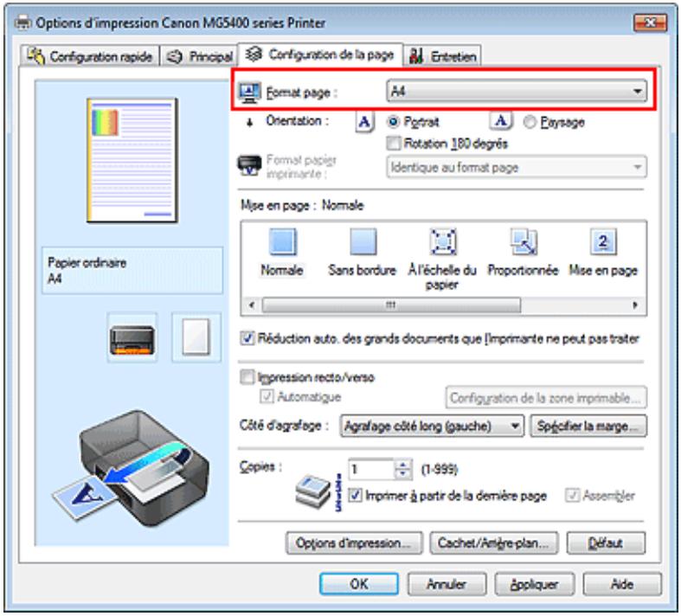
Task: Select the Mise en page layout icon
Action: (x=603, y=241)
